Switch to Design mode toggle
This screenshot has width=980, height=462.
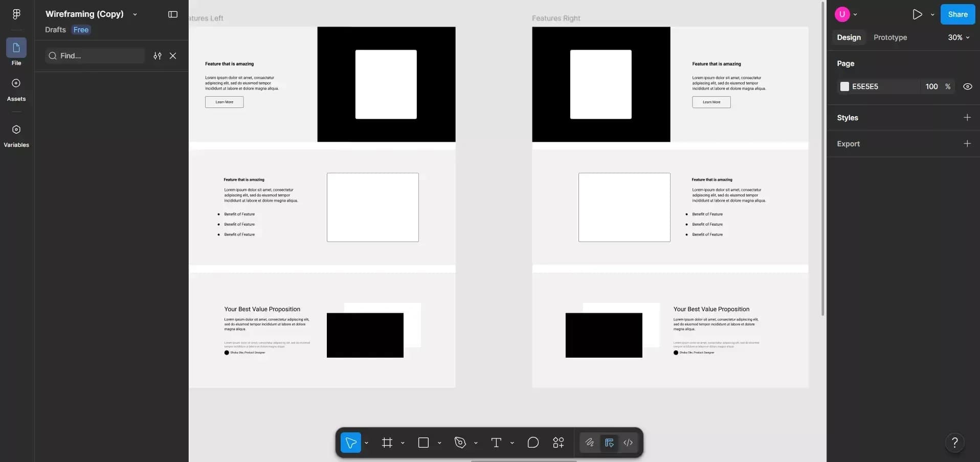pos(609,443)
